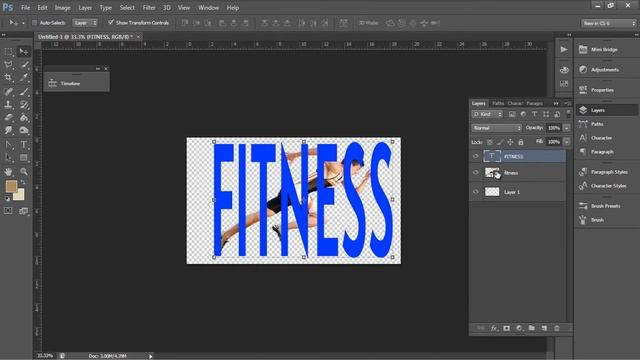
Task: Toggle lock position icon
Action: pos(510,142)
